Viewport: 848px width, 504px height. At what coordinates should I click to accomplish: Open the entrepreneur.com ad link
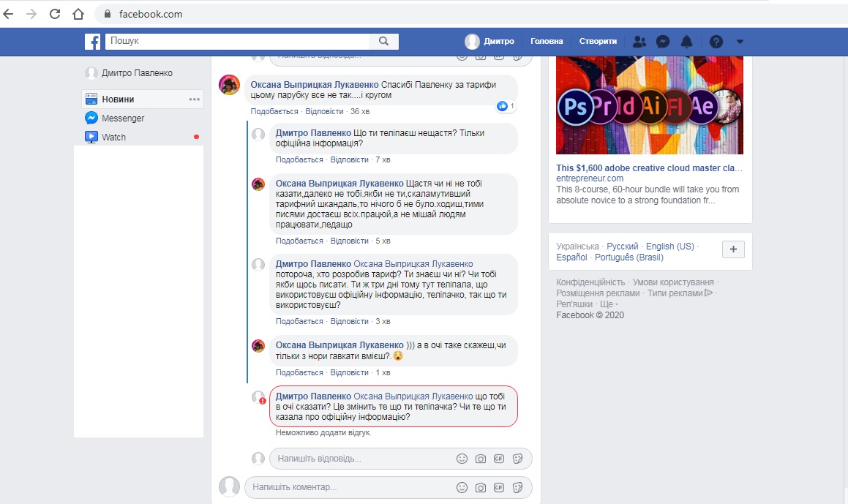tap(590, 178)
